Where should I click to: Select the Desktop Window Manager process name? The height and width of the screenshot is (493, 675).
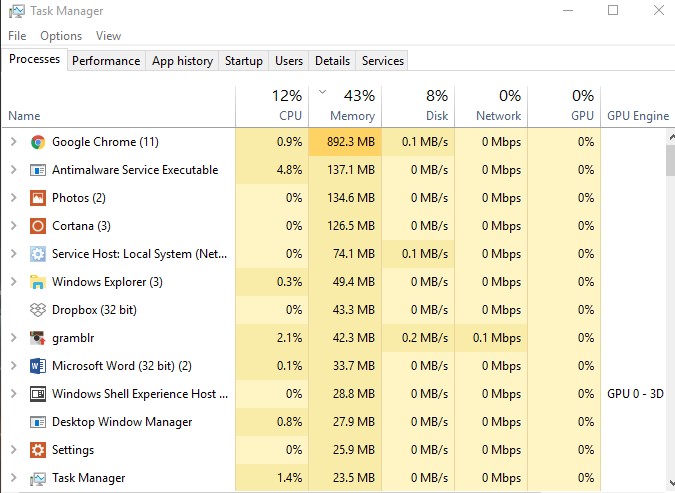pos(122,422)
